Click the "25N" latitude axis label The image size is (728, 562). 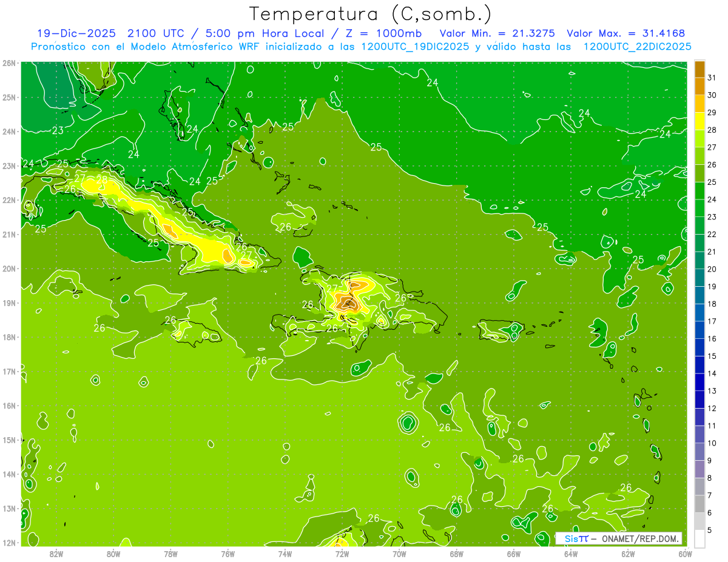pos(9,97)
